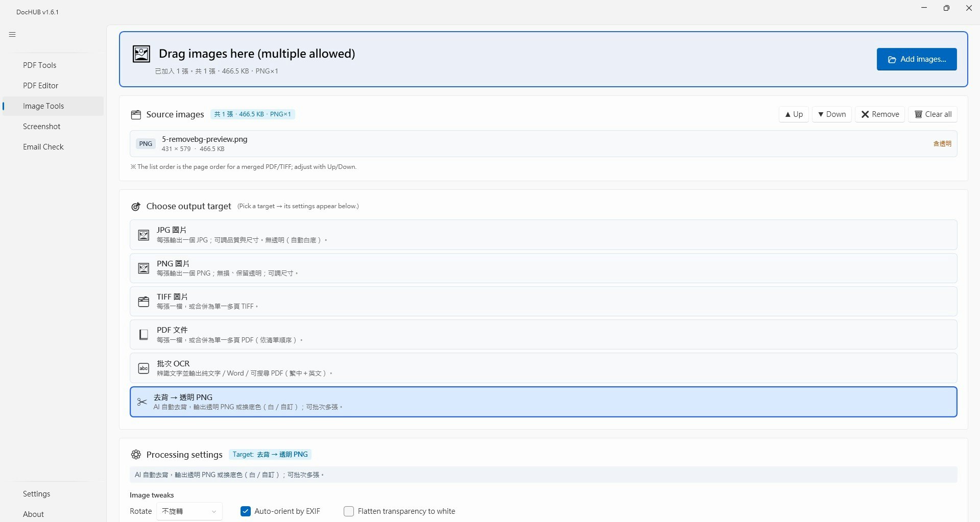Click the source summary badge 466.5 KB
This screenshot has height=522, width=980.
(x=252, y=114)
